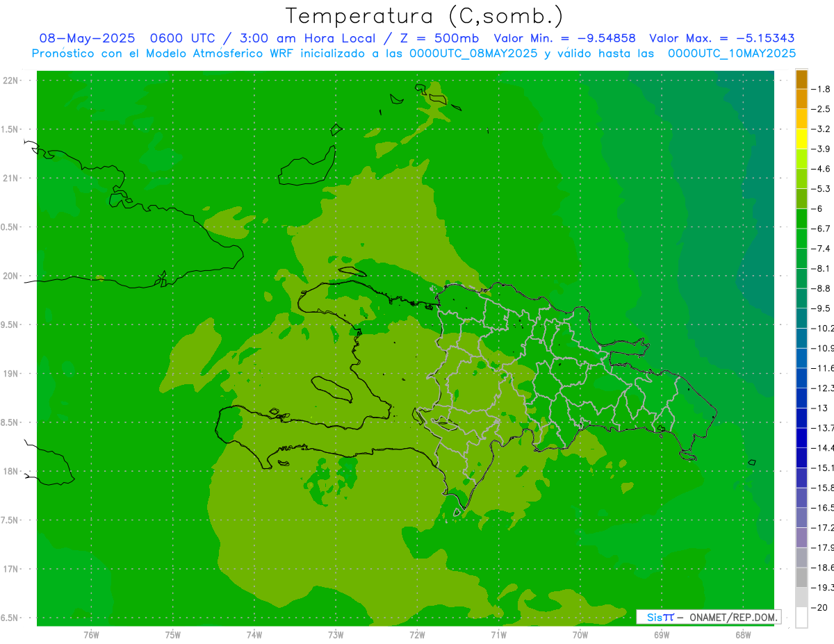Click the 'Z = 500mb' level text

[x=436, y=39]
